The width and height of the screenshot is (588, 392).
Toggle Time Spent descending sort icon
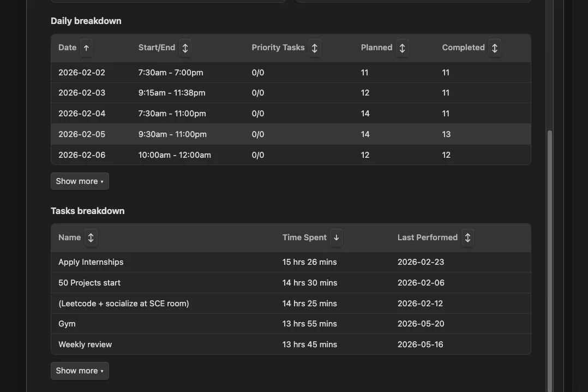(x=337, y=237)
